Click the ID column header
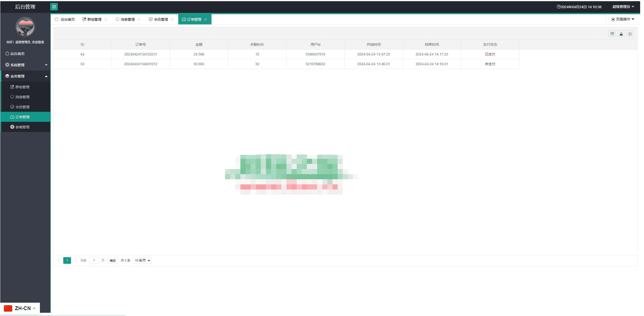This screenshot has height=316, width=644. coord(82,45)
